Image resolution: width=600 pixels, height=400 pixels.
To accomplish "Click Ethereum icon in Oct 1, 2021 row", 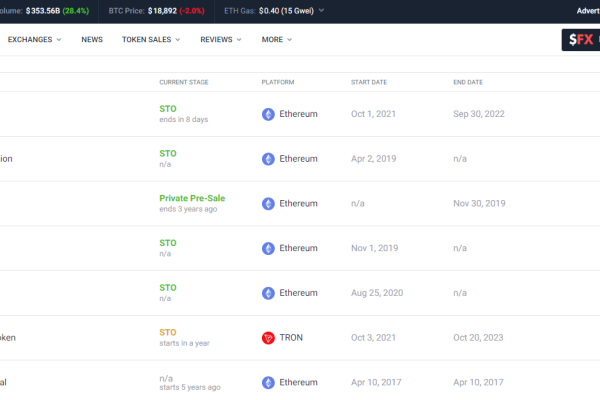I will pyautogui.click(x=268, y=114).
